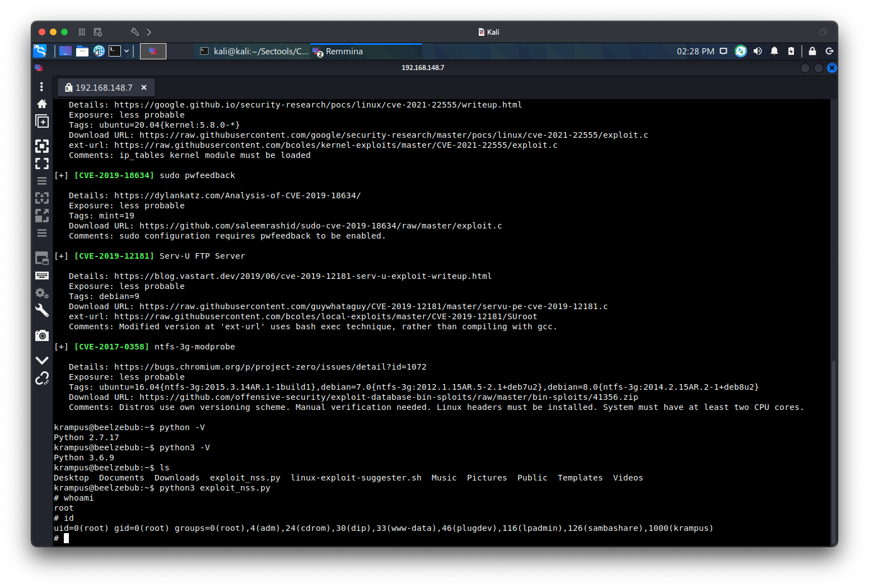This screenshot has height=588, width=869.
Task: Expand the terminal dropdown arrow in panel
Action: point(127,51)
